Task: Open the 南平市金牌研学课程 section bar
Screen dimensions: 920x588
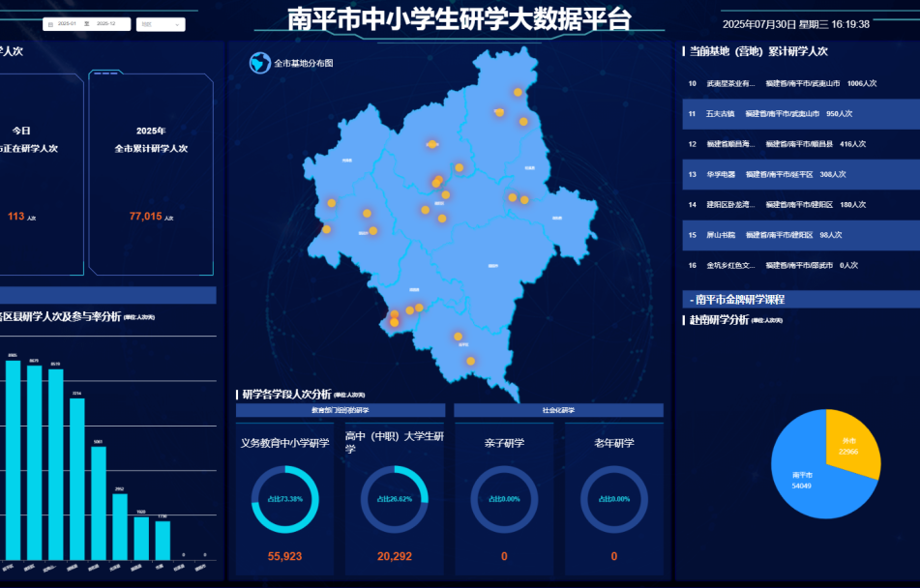Action: point(800,300)
